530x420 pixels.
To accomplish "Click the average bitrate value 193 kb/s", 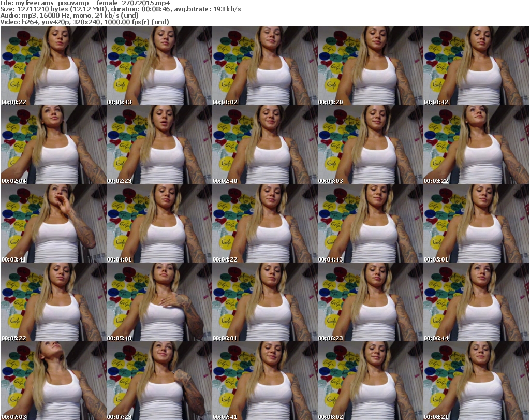I will pyautogui.click(x=227, y=9).
